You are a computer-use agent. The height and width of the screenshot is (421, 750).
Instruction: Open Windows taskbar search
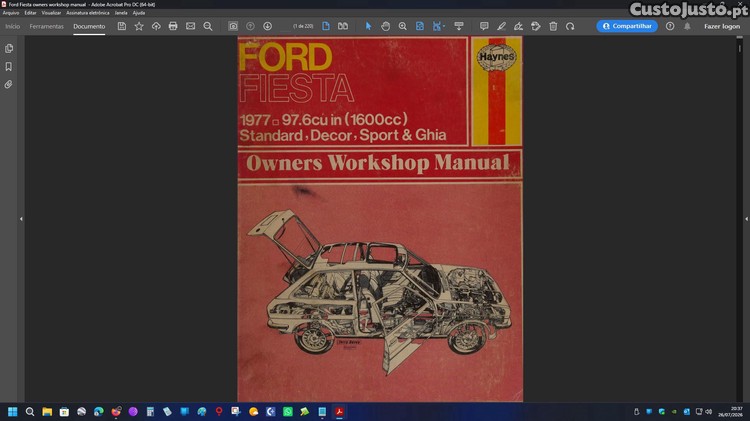[x=30, y=411]
